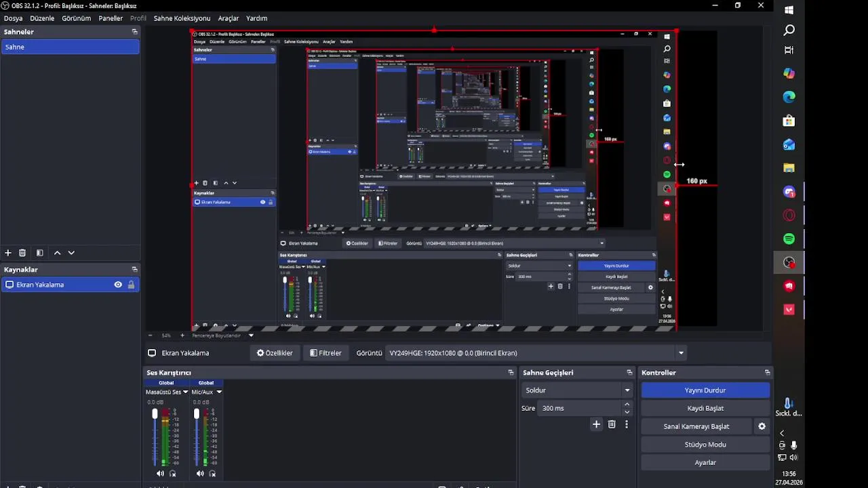Open File Explorer from taskbar
This screenshot has width=868, height=488.
click(789, 168)
